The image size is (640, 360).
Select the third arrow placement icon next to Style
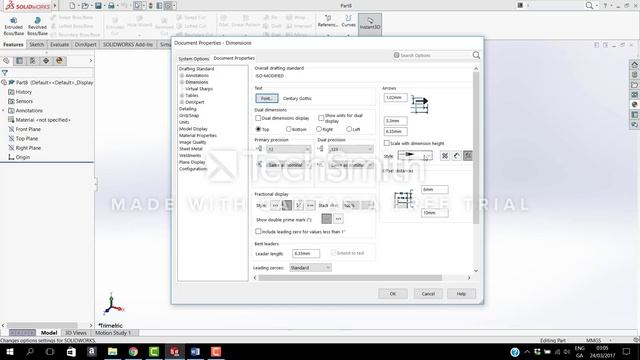click(468, 156)
